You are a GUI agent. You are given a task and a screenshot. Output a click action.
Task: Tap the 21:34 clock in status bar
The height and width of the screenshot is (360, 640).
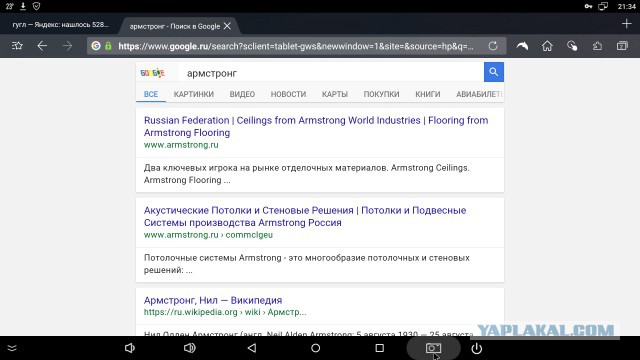pyautogui.click(x=626, y=6)
